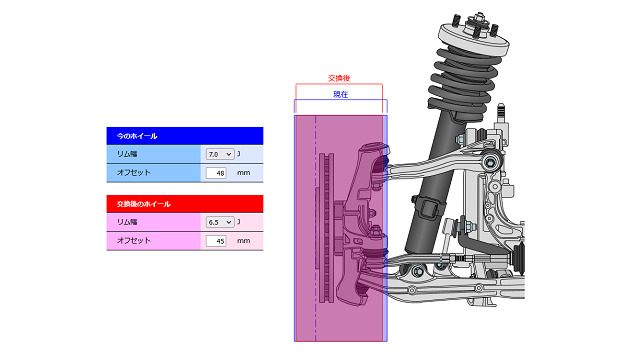The width and height of the screenshot is (640, 360).
Task: Click the blue リム幅 label for current wheel
Action: (127, 154)
